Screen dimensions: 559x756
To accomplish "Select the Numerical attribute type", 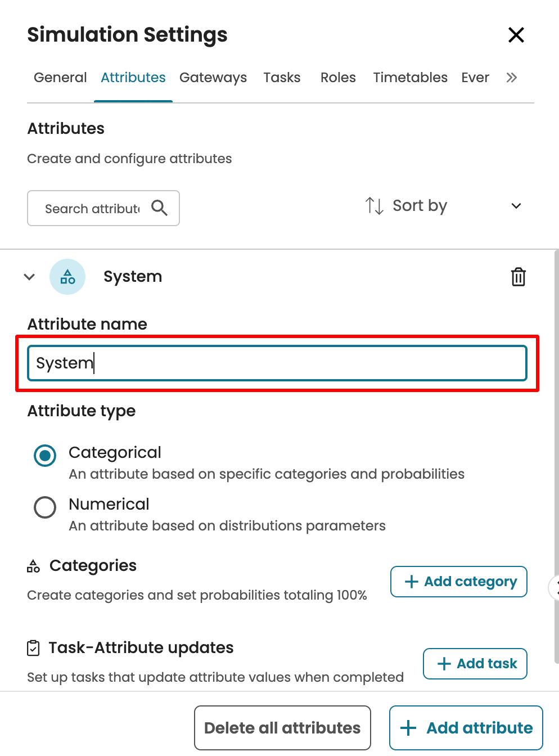I will pos(45,507).
